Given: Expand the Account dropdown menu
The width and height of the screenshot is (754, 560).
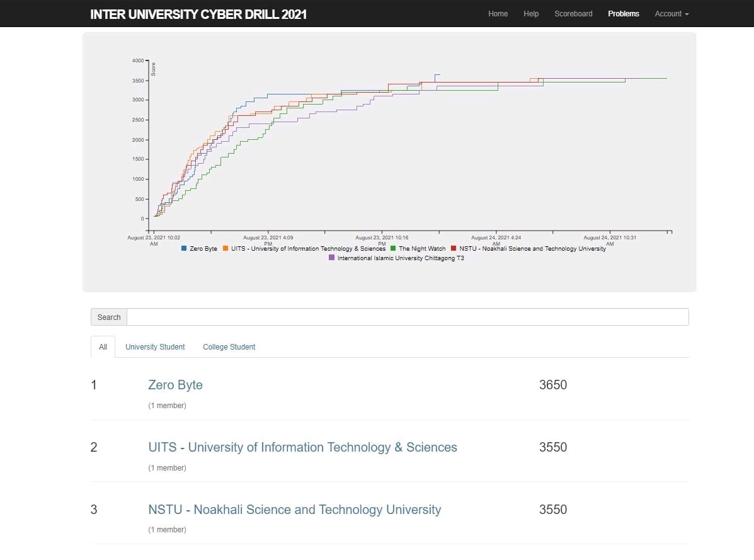Looking at the screenshot, I should click(x=671, y=13).
